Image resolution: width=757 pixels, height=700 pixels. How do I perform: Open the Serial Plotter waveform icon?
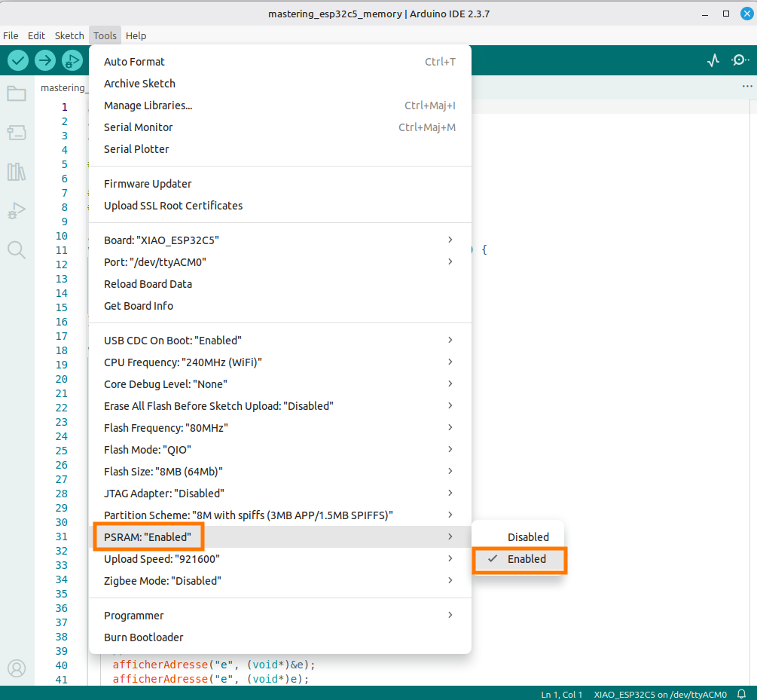[713, 60]
